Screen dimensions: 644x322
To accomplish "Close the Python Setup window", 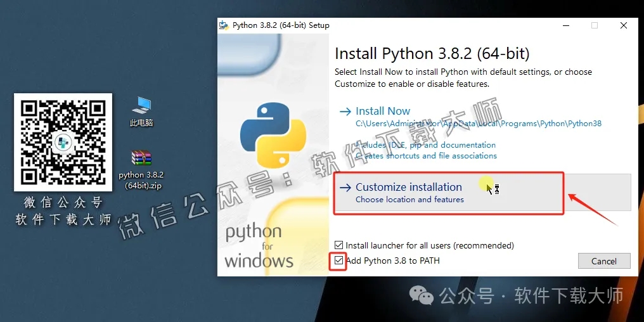I will click(624, 25).
